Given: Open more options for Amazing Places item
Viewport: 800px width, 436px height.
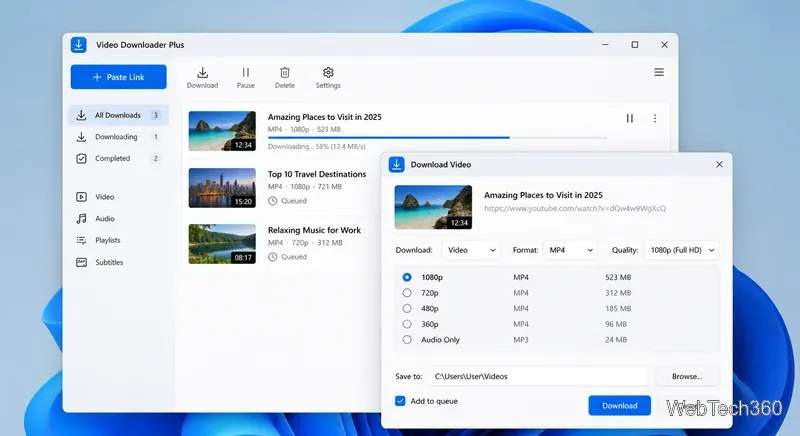Looking at the screenshot, I should tap(655, 118).
